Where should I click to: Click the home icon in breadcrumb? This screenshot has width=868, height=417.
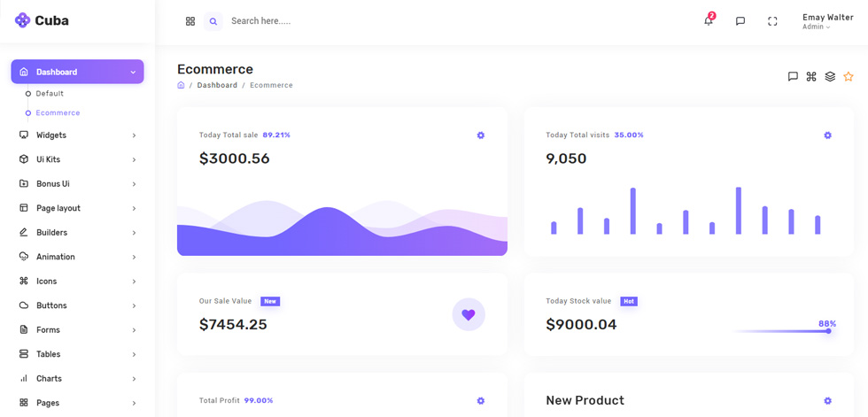click(x=181, y=85)
